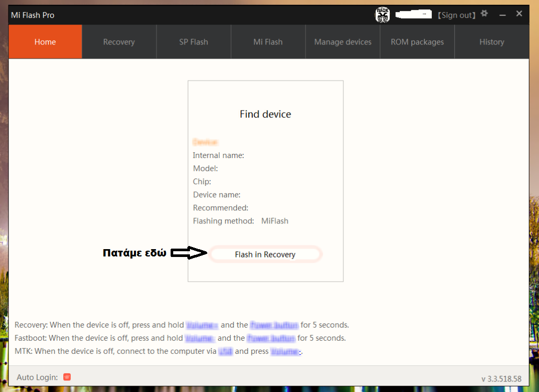Switch to the Home tab
Viewport: 539px width, 392px height.
click(45, 42)
